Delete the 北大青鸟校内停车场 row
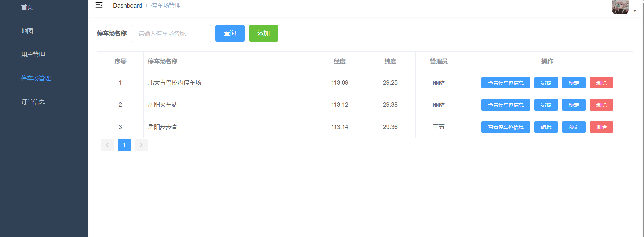Screen dimensions: 644x237 pyautogui.click(x=601, y=83)
